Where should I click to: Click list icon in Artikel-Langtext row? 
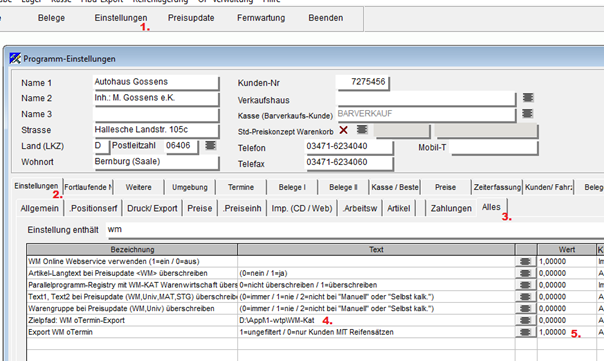tap(525, 273)
